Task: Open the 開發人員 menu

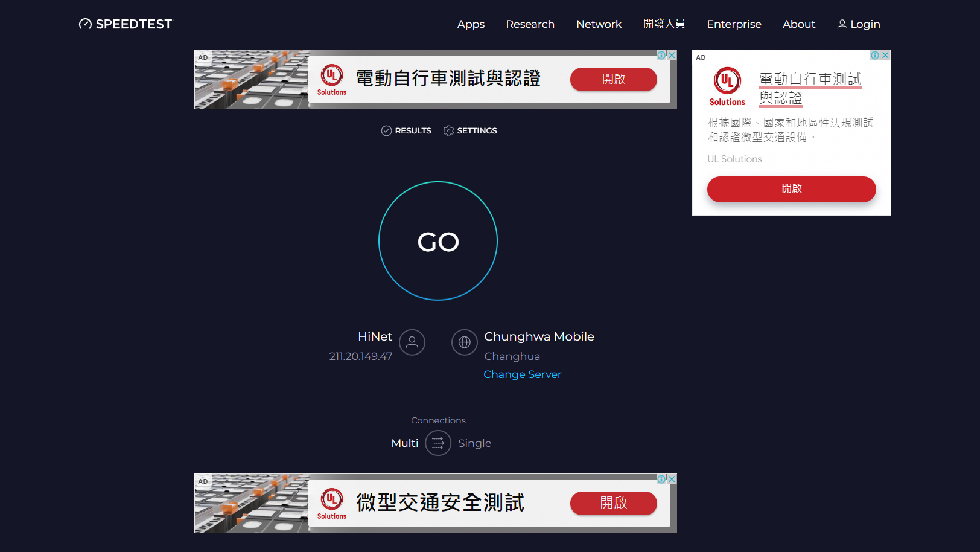Action: [664, 24]
